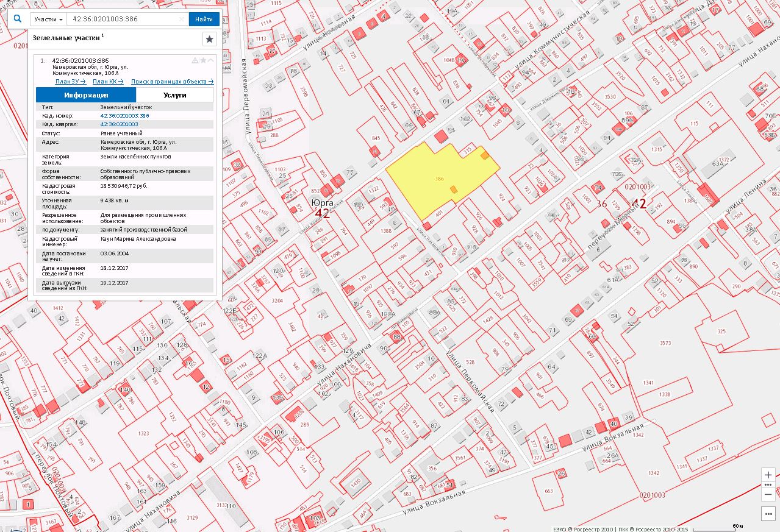Add result 1 to favorites with small star

point(203,60)
